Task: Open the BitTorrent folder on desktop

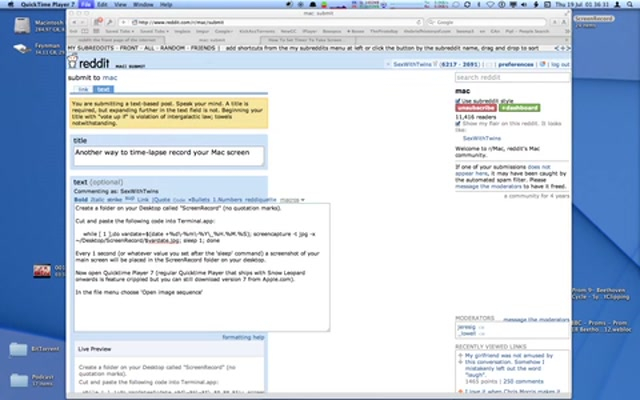Action: (x=18, y=350)
